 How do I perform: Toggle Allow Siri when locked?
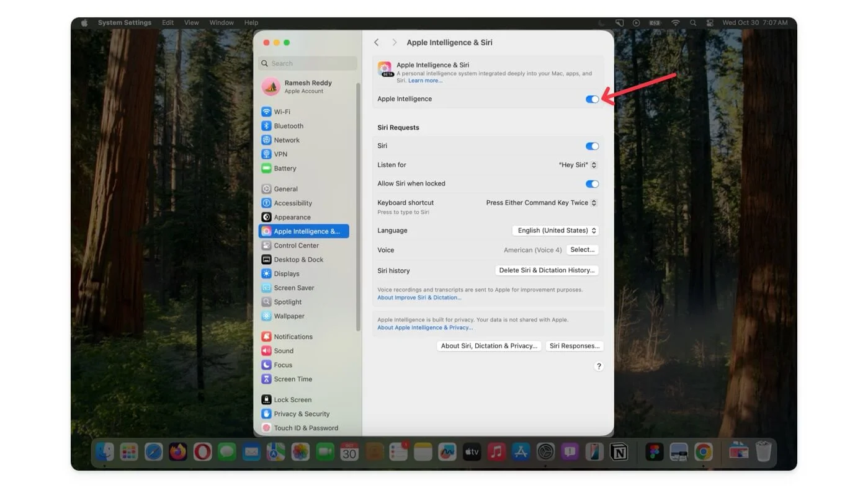593,184
